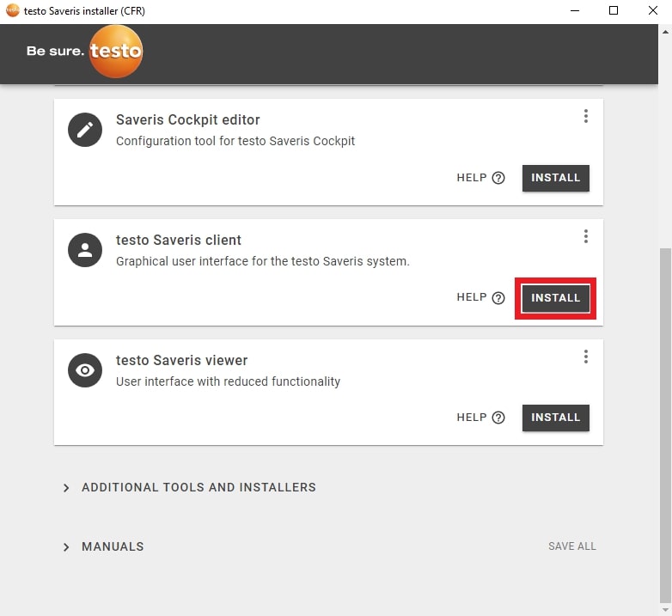Install the testo Saveris client
The height and width of the screenshot is (616, 672).
(x=555, y=298)
